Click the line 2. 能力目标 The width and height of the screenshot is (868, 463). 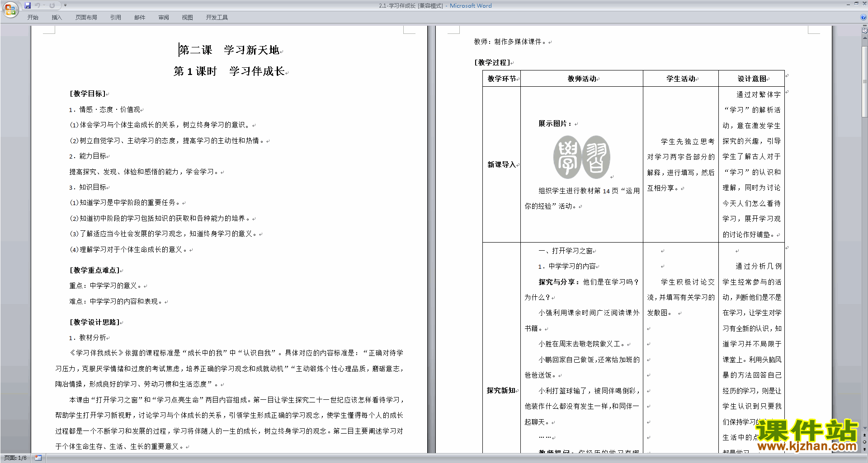[88, 156]
